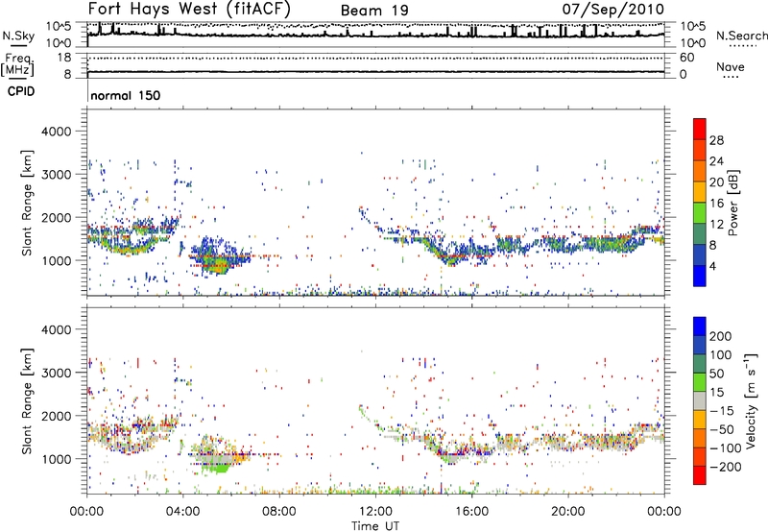Viewport: 768px width, 532px height.
Task: Click the '-200' velocity color bar value
Action: 726,467
